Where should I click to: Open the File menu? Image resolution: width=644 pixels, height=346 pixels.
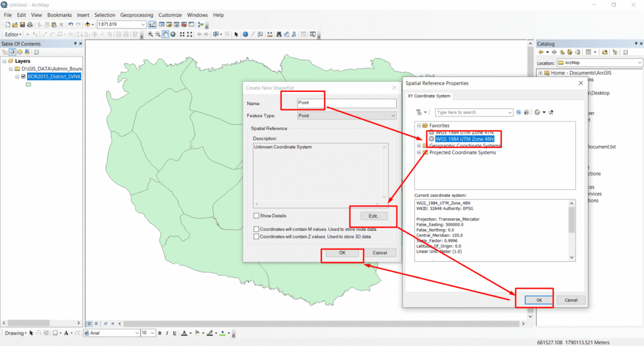tap(8, 15)
